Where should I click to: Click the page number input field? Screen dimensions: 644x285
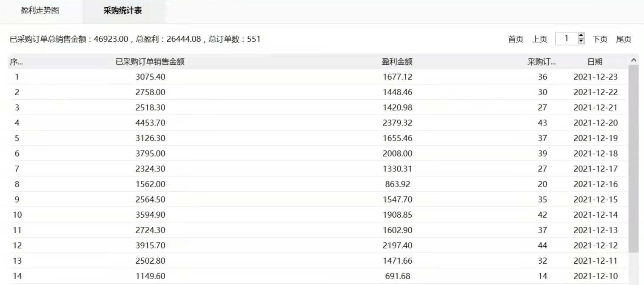pos(566,39)
